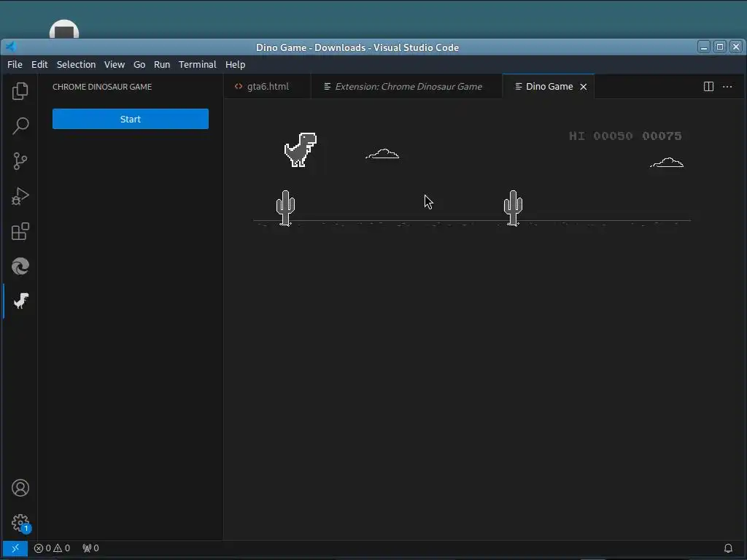Switch to gta6.html tab
The width and height of the screenshot is (747, 560).
pos(267,86)
